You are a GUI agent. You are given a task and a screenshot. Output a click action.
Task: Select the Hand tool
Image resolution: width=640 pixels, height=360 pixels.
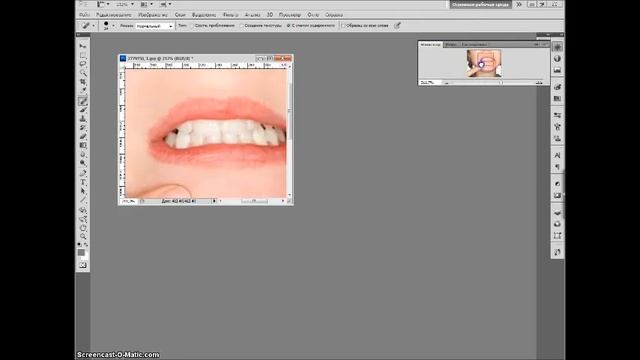83,228
